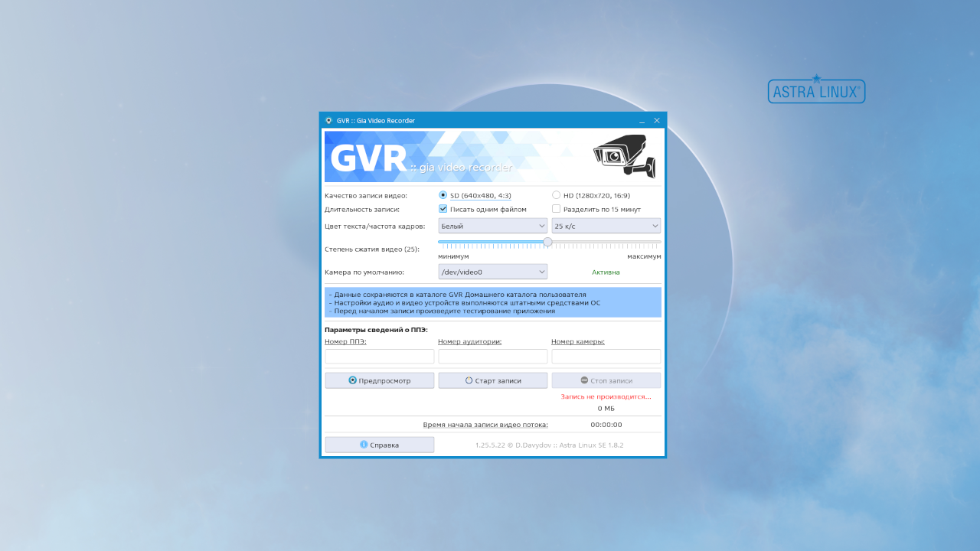Screen dimensions: 980x551
Task: Click the "Длительность записи" label
Action: [362, 209]
